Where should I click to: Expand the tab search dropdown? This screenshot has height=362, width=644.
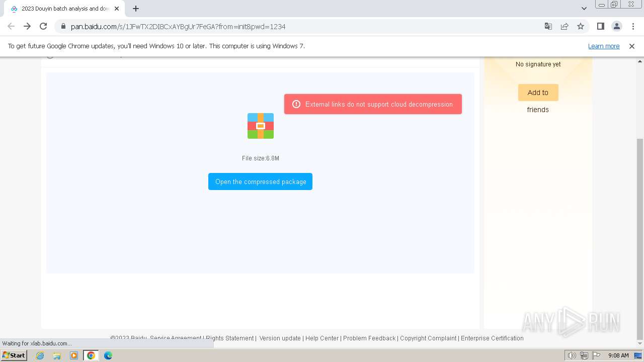584,9
